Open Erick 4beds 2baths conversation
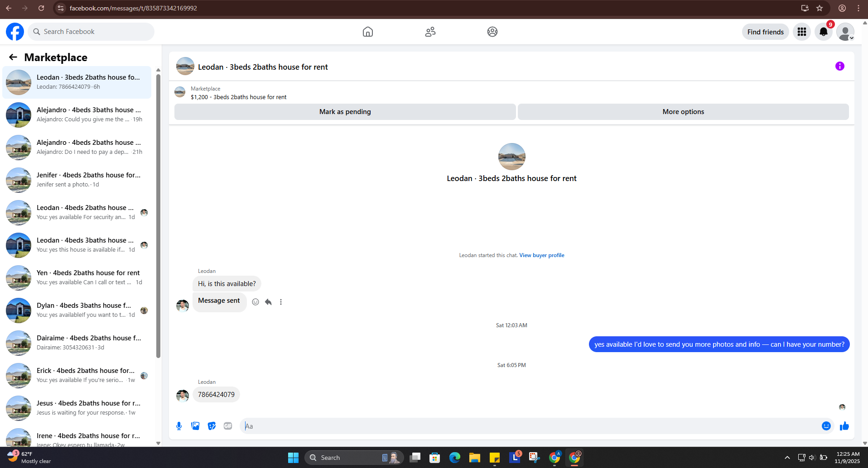 coord(77,375)
